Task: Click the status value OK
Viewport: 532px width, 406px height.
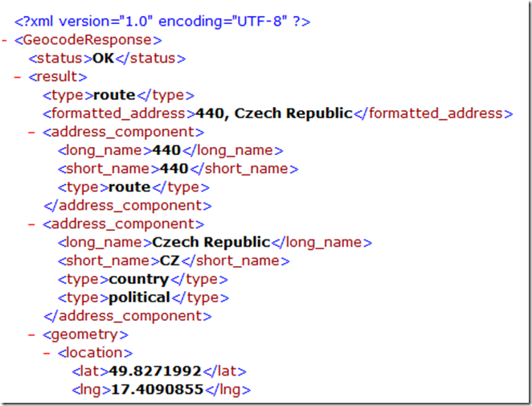Action: point(104,58)
